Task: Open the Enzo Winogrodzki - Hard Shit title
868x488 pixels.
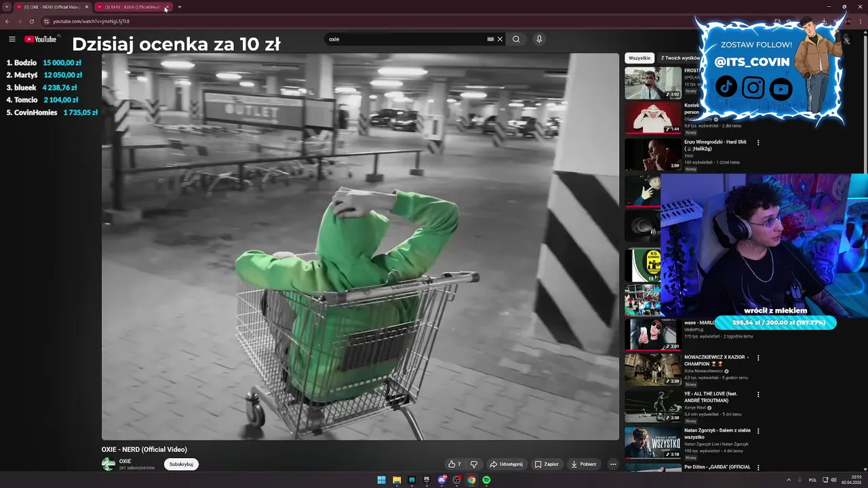Action: point(715,145)
